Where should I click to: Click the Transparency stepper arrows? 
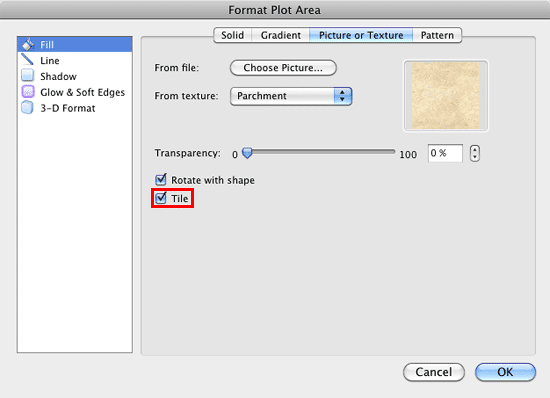pyautogui.click(x=475, y=153)
